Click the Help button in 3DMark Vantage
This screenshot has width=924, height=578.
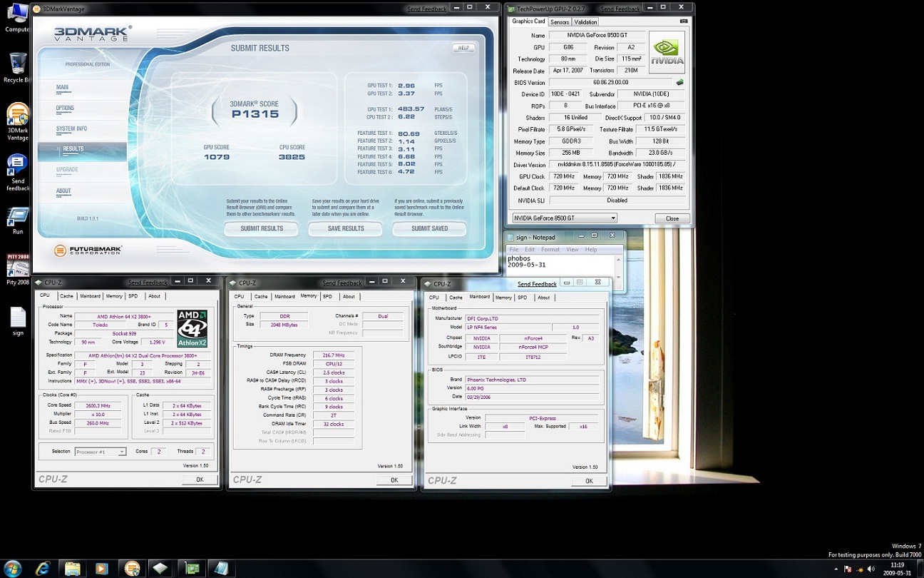click(463, 48)
